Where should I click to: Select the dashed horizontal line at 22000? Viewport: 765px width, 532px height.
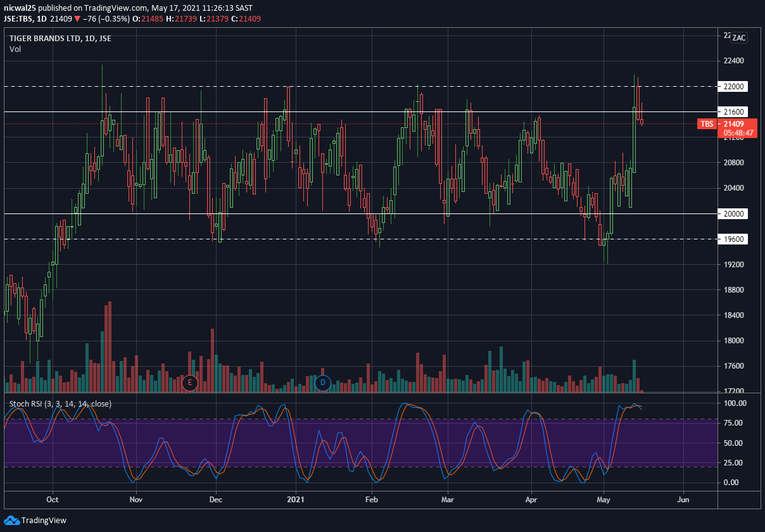pos(361,87)
